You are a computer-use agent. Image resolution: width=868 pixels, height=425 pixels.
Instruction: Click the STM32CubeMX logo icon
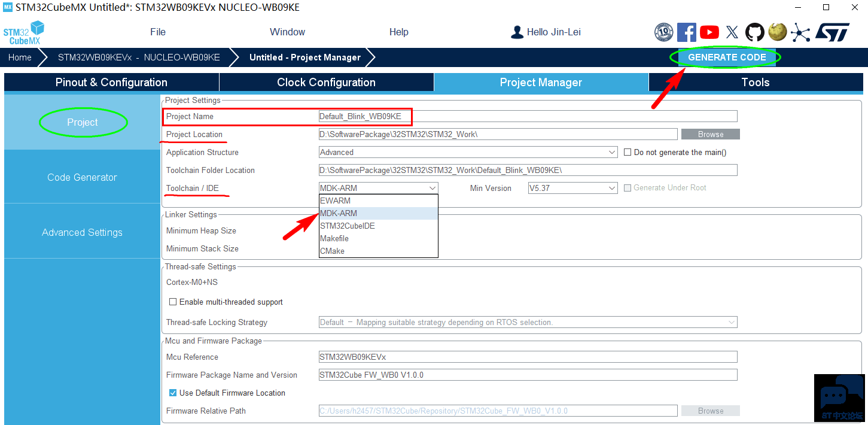(x=24, y=32)
